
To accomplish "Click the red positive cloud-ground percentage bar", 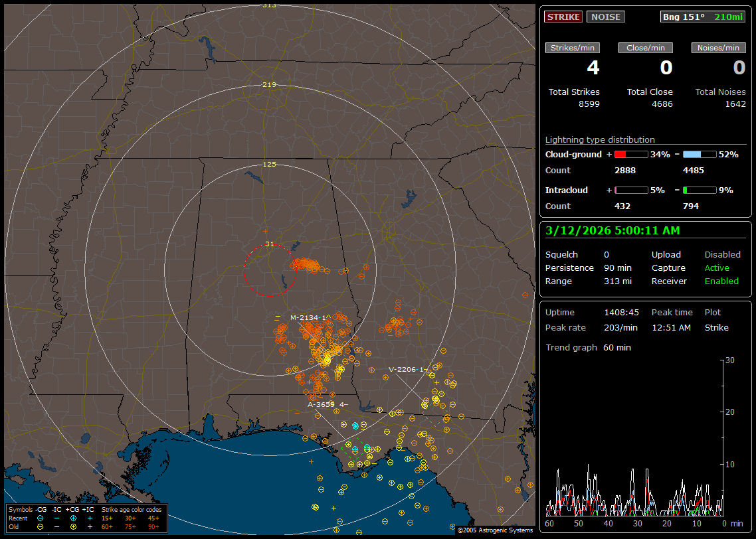I will [630, 154].
